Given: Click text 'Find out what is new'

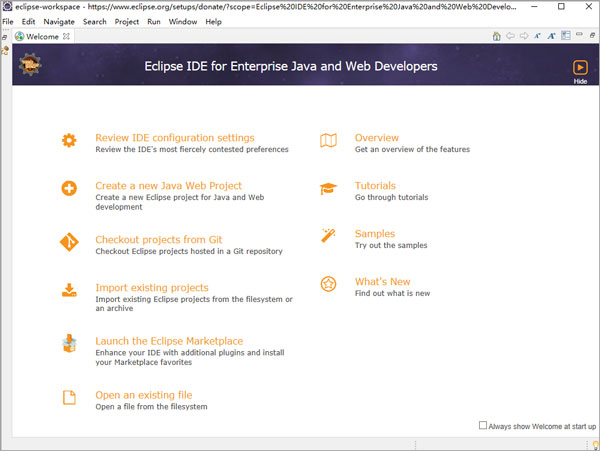Looking at the screenshot, I should point(392,293).
